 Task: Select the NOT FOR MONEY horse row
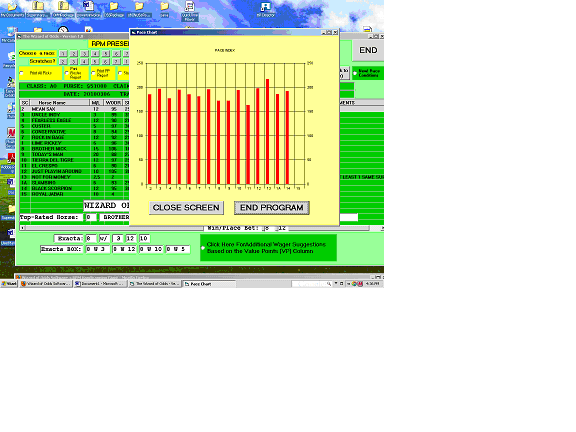(75, 177)
